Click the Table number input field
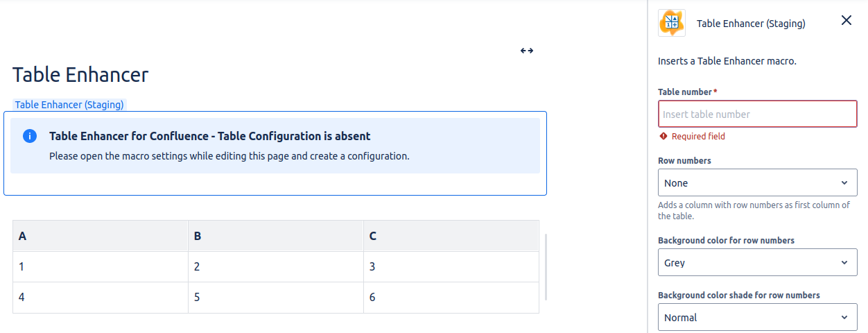Viewport: 868px width, 333px height. click(757, 114)
